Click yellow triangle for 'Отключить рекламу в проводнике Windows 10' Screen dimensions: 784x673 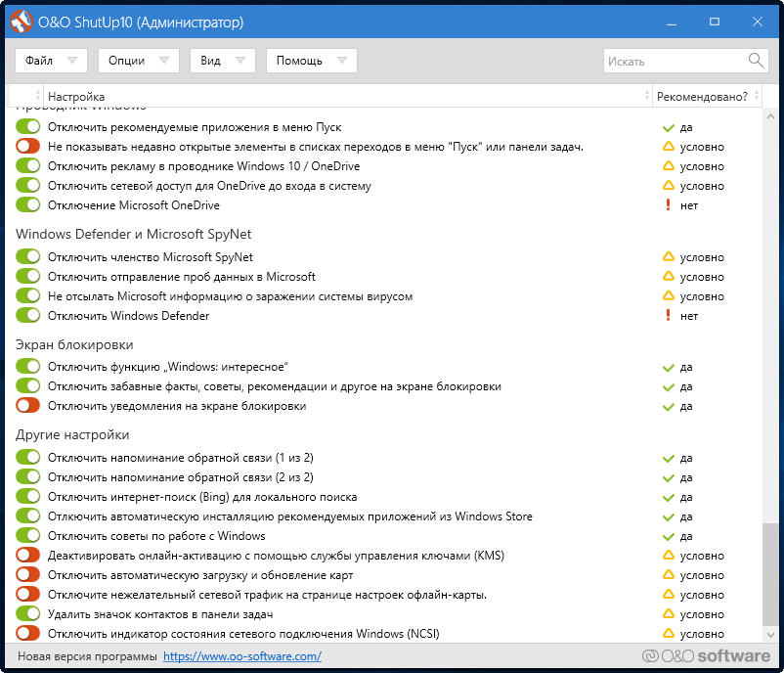(668, 166)
